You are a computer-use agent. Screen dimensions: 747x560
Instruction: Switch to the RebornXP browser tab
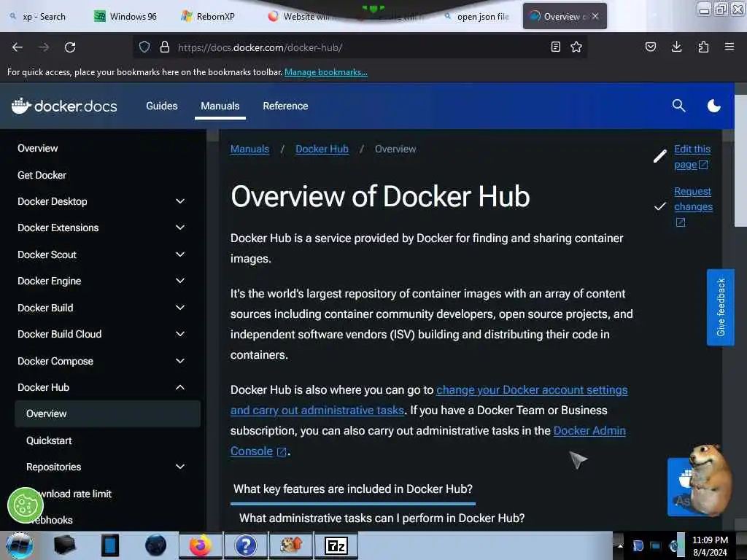[208, 17]
